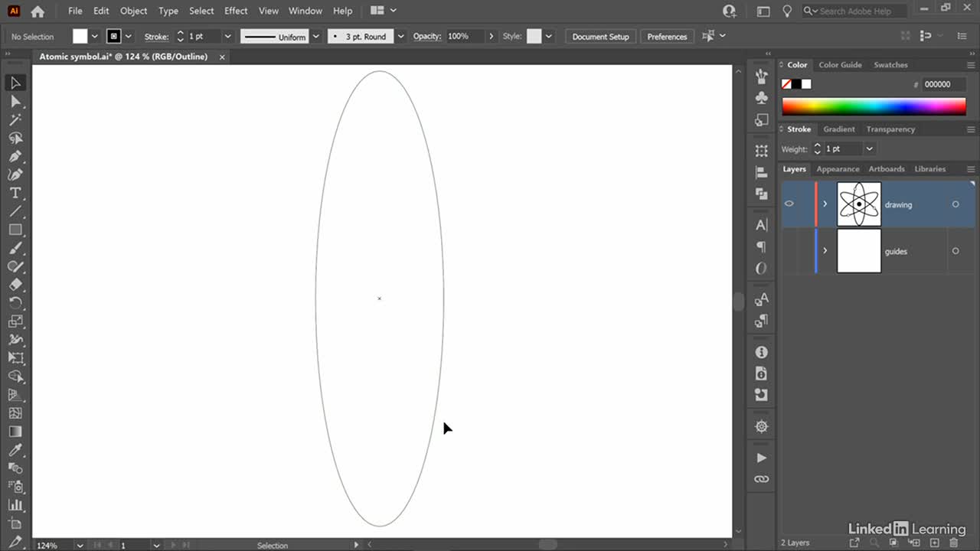980x551 pixels.
Task: Click the white fill swatch in control bar
Action: [x=80, y=37]
